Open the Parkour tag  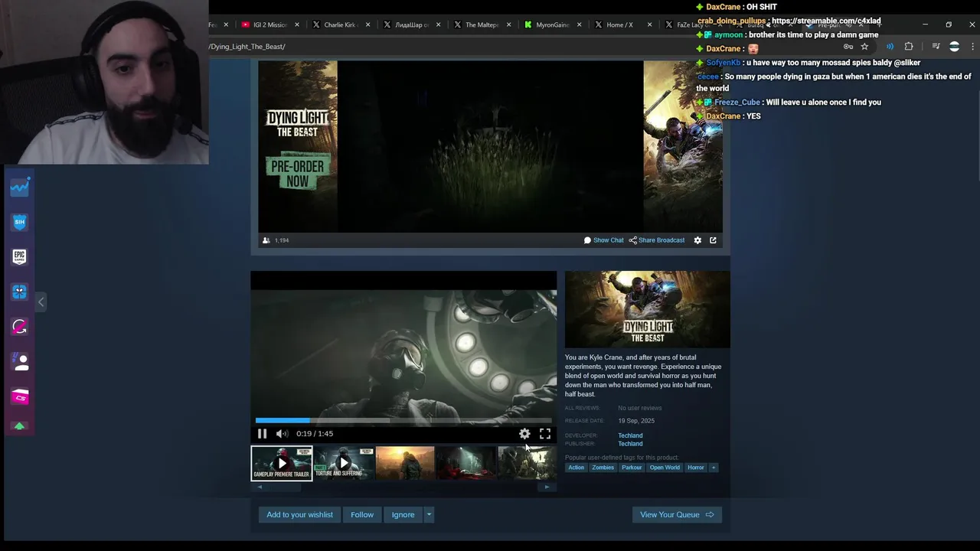[632, 468]
